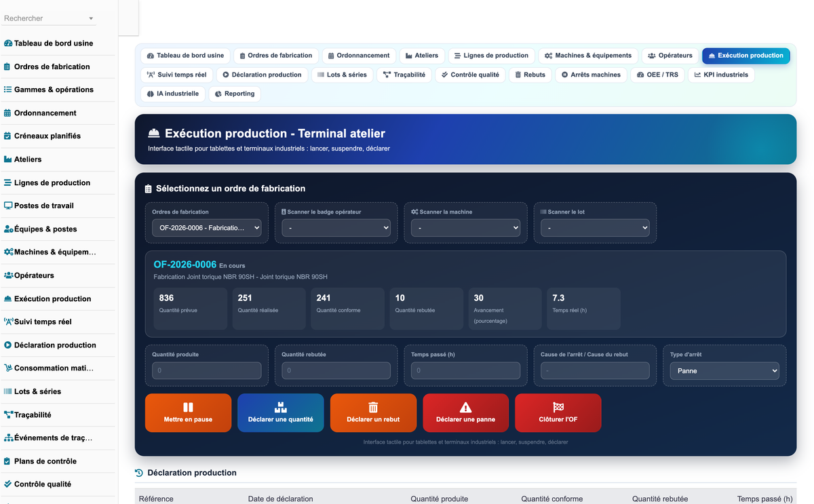Click the Mettre en pause button label
814x504 pixels.
point(188,419)
